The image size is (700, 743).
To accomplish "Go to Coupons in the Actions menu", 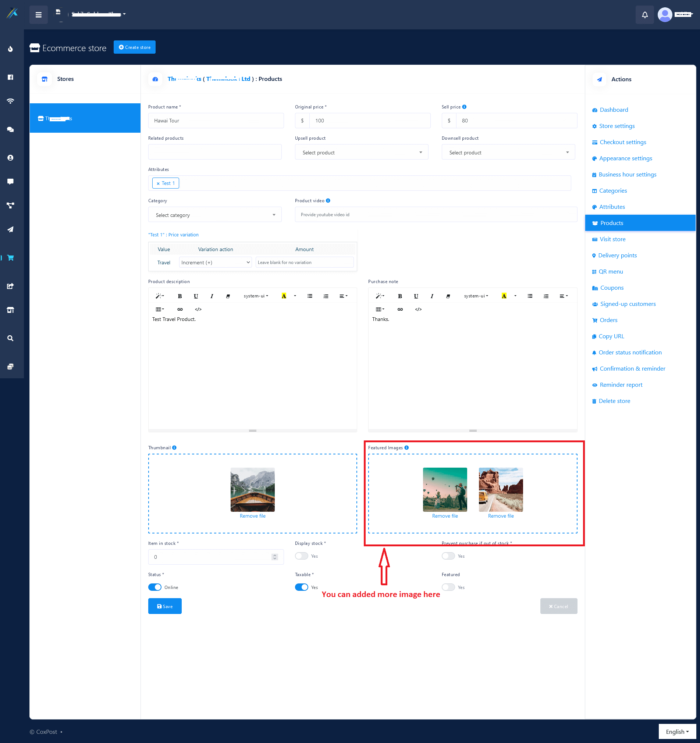I will coord(611,288).
